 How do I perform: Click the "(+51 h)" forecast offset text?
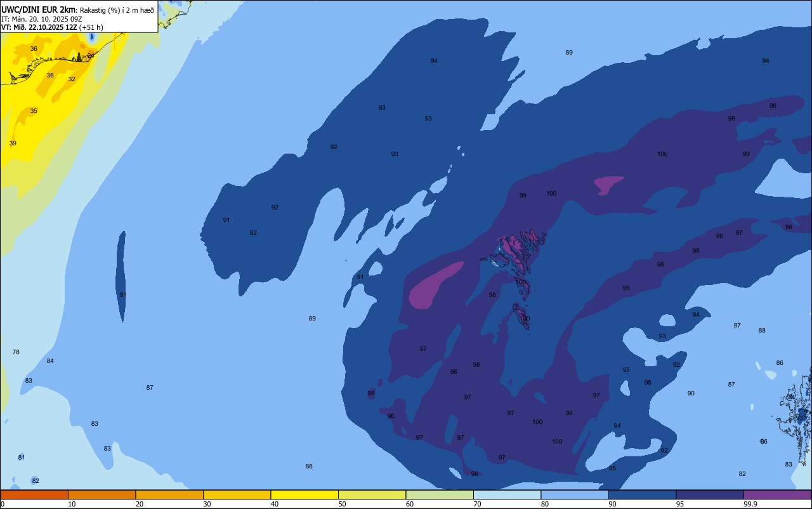[x=92, y=27]
